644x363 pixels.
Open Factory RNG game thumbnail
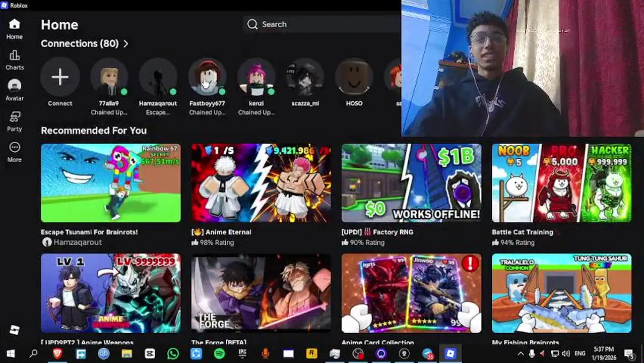pos(411,183)
